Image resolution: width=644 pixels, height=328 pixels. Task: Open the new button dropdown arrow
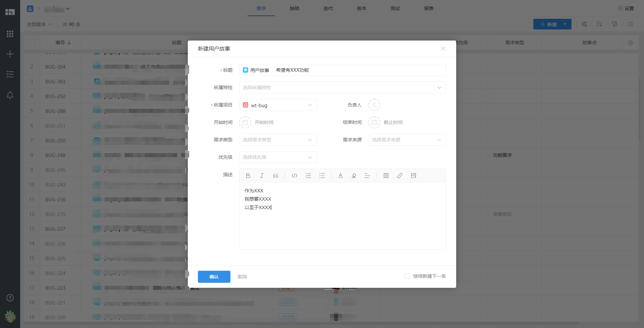click(565, 24)
